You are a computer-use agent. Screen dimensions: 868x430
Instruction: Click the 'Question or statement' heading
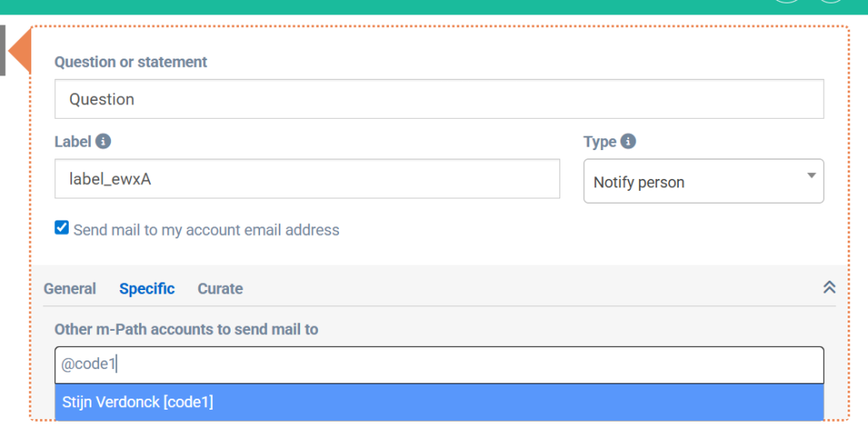pos(131,62)
